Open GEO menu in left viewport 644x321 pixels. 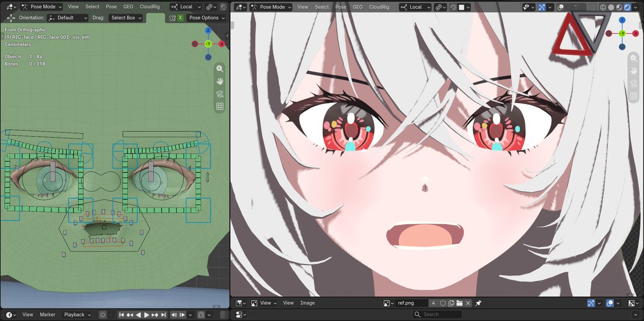point(128,7)
